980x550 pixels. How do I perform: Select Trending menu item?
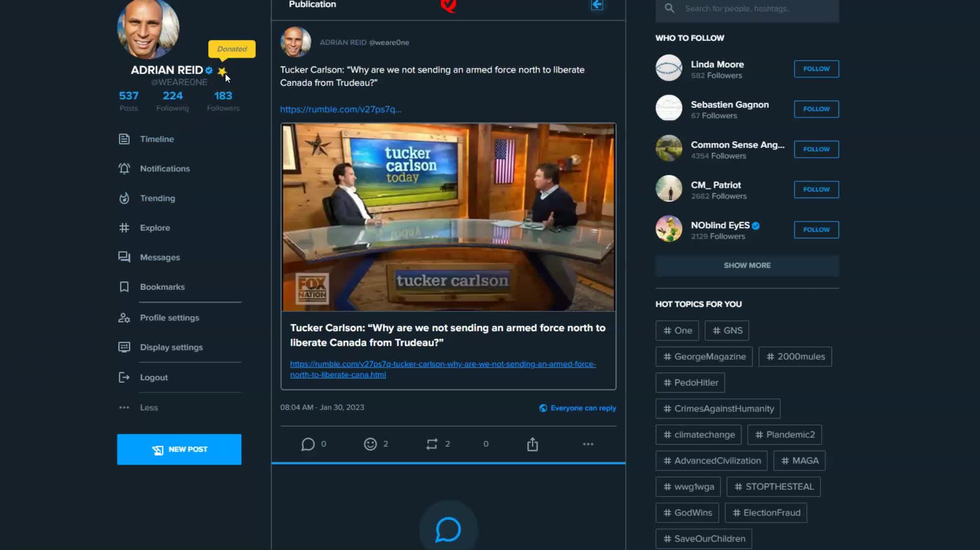[157, 198]
